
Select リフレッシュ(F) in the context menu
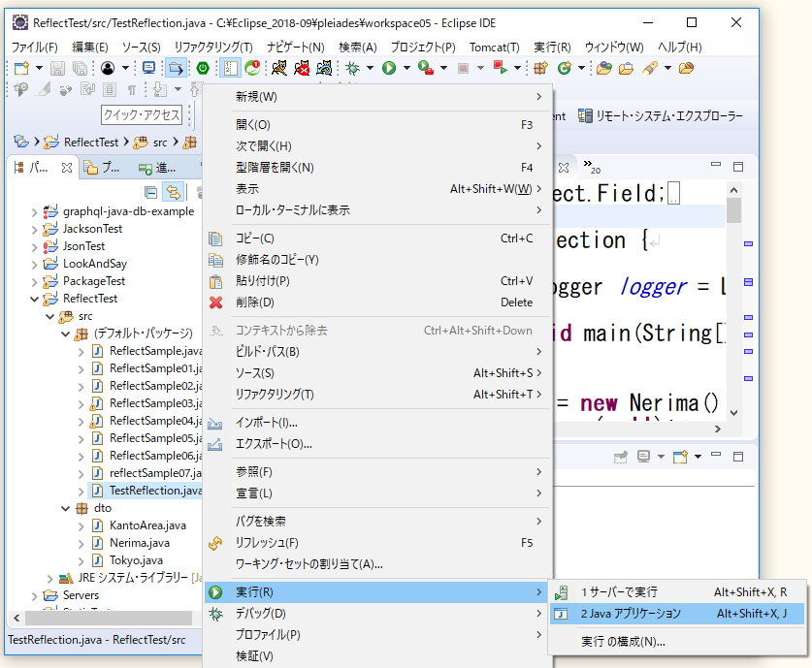[x=376, y=543]
